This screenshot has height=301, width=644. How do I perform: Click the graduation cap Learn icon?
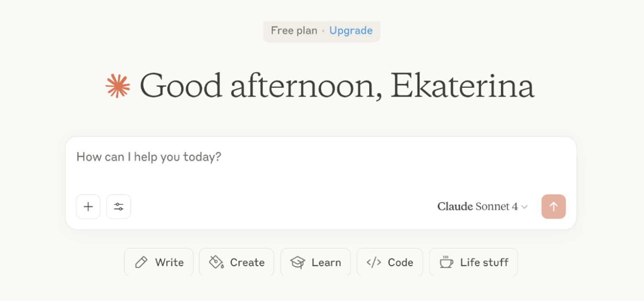(297, 262)
